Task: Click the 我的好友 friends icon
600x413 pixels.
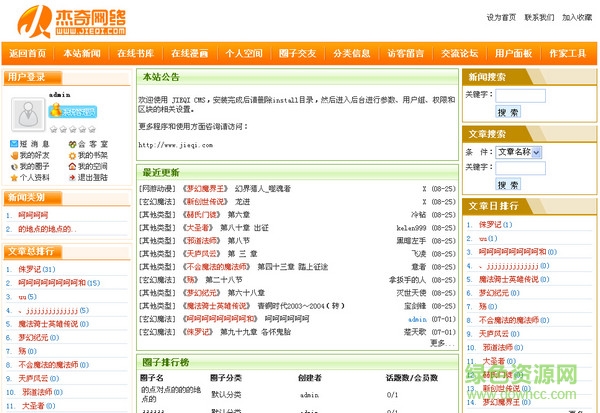Action: pos(12,155)
